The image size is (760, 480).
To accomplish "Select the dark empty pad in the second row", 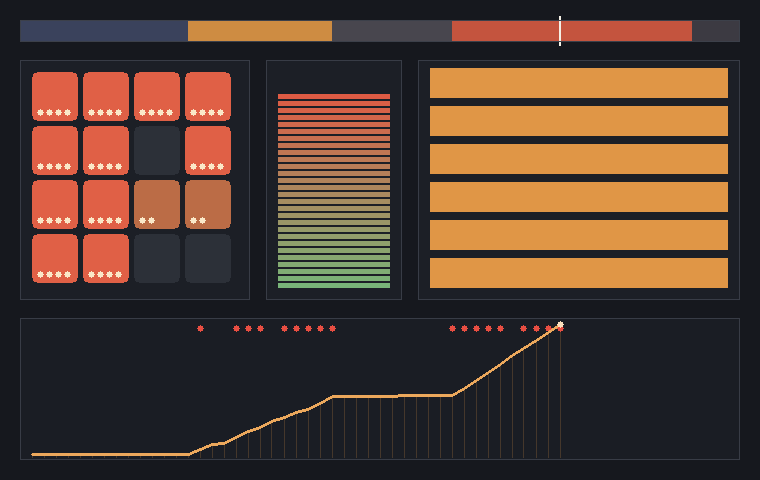I will pos(157,150).
